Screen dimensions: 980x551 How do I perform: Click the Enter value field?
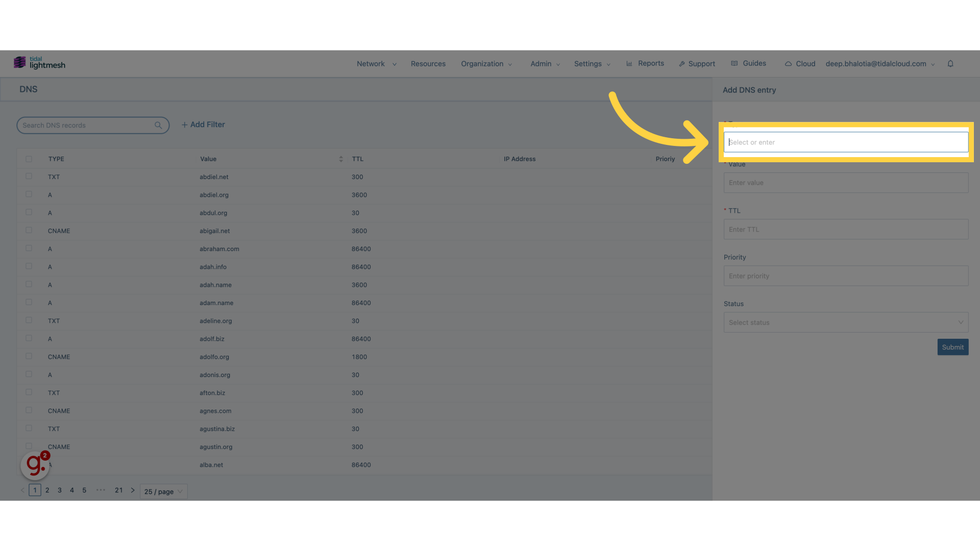pyautogui.click(x=846, y=183)
